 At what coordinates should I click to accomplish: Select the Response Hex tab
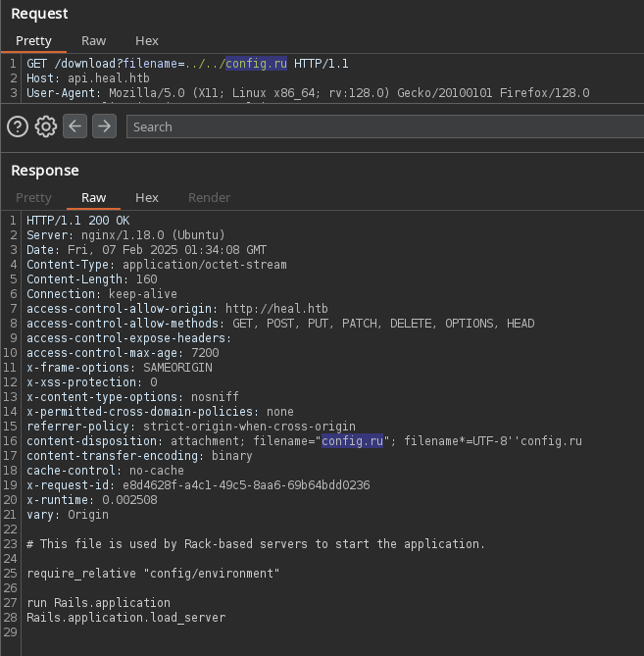pos(147,198)
